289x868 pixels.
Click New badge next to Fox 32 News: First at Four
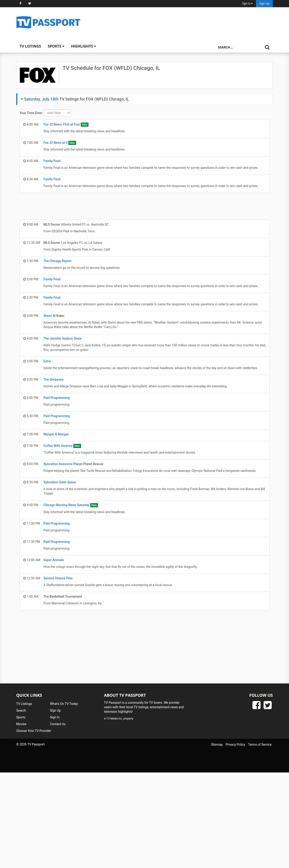pyautogui.click(x=85, y=125)
